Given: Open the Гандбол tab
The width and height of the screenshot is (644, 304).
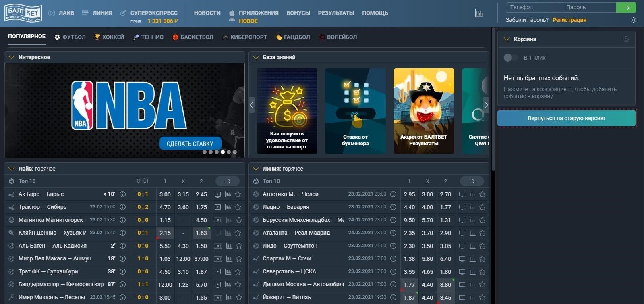Looking at the screenshot, I should pos(293,37).
